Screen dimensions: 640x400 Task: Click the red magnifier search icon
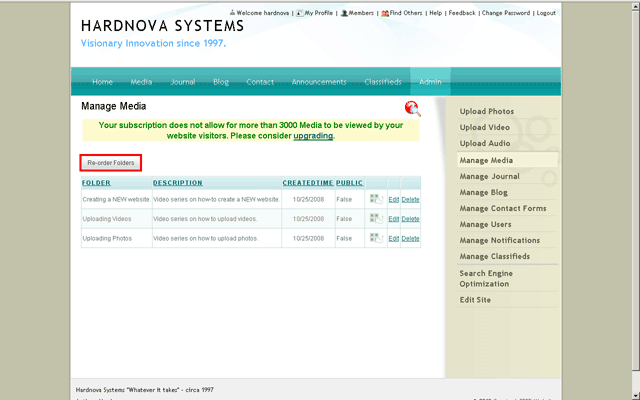[x=412, y=109]
